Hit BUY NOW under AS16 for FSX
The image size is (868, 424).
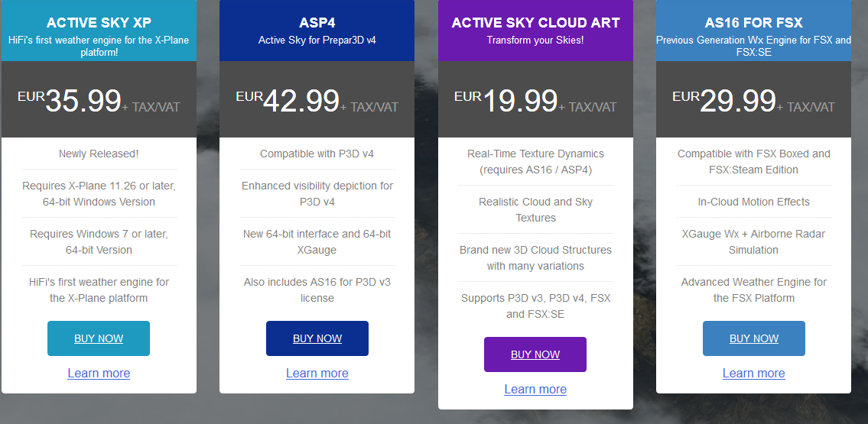[x=754, y=338]
